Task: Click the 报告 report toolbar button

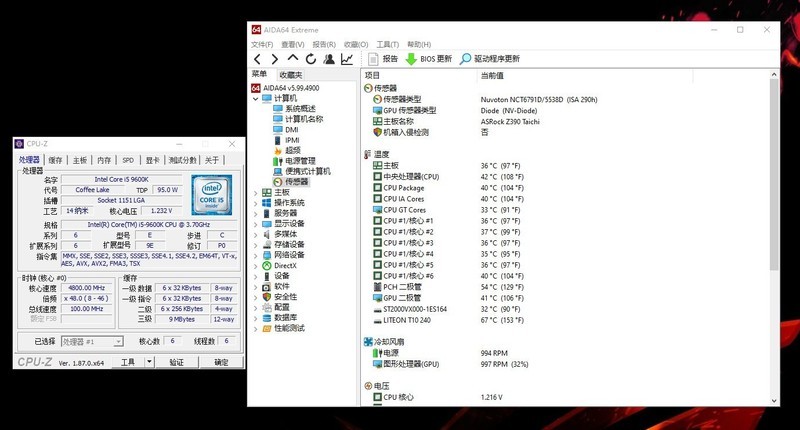Action: coord(383,59)
